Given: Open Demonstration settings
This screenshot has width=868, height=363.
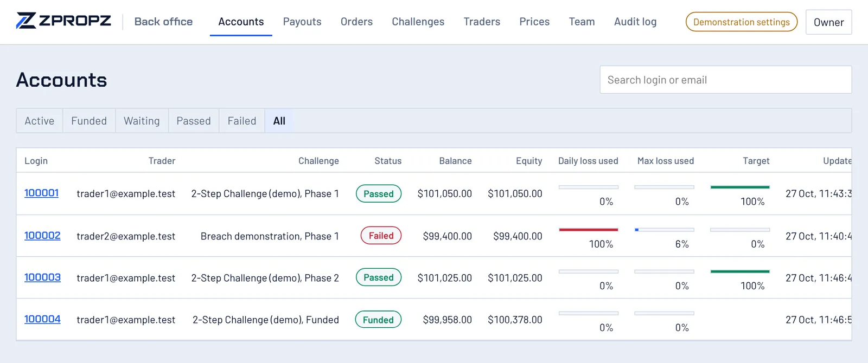Looking at the screenshot, I should (742, 22).
